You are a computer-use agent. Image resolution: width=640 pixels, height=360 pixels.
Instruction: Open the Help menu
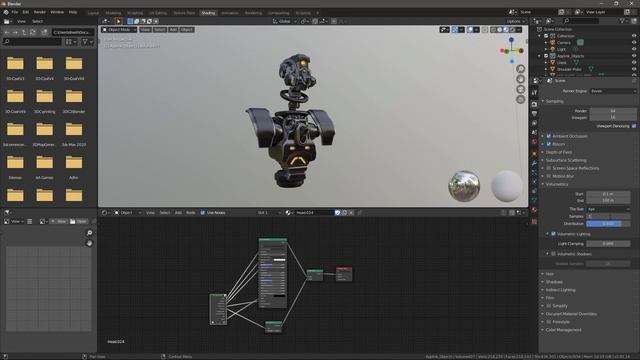(73, 12)
